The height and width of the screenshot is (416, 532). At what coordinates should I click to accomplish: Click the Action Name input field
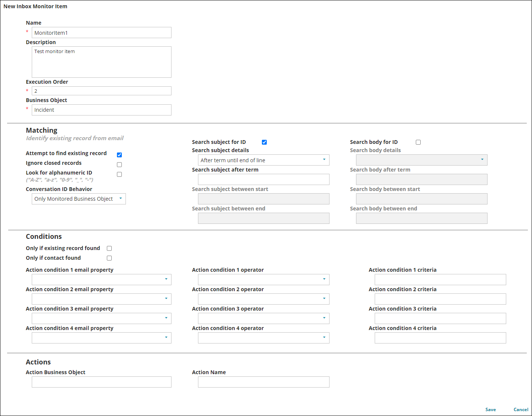[263, 382]
